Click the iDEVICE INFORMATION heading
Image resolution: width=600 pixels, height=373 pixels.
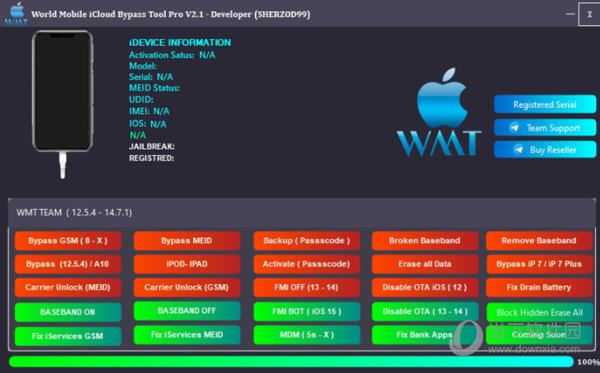180,42
